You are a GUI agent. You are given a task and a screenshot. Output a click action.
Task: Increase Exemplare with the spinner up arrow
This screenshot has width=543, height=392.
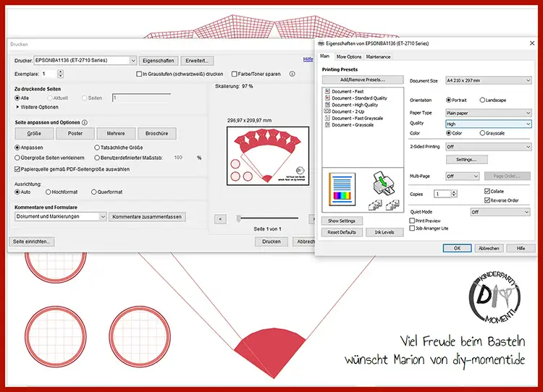[x=61, y=72]
